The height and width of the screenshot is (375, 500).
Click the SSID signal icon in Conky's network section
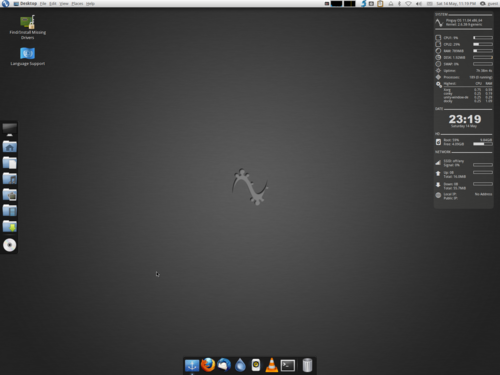438,163
